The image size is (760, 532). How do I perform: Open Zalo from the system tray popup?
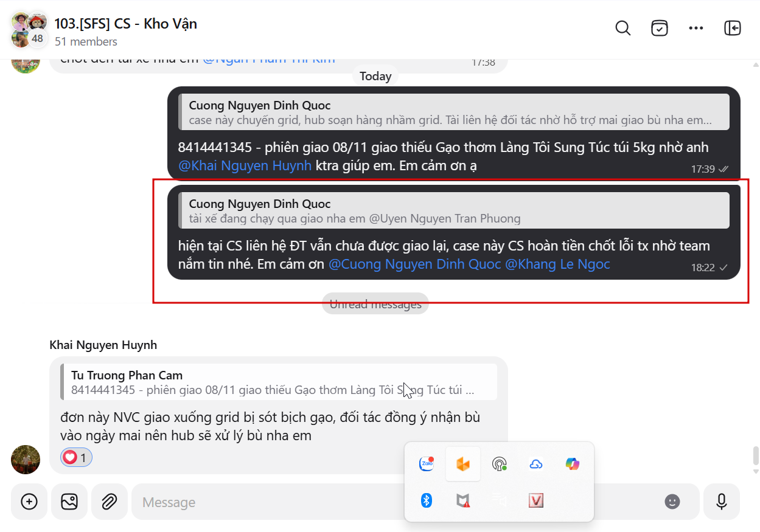(x=427, y=464)
